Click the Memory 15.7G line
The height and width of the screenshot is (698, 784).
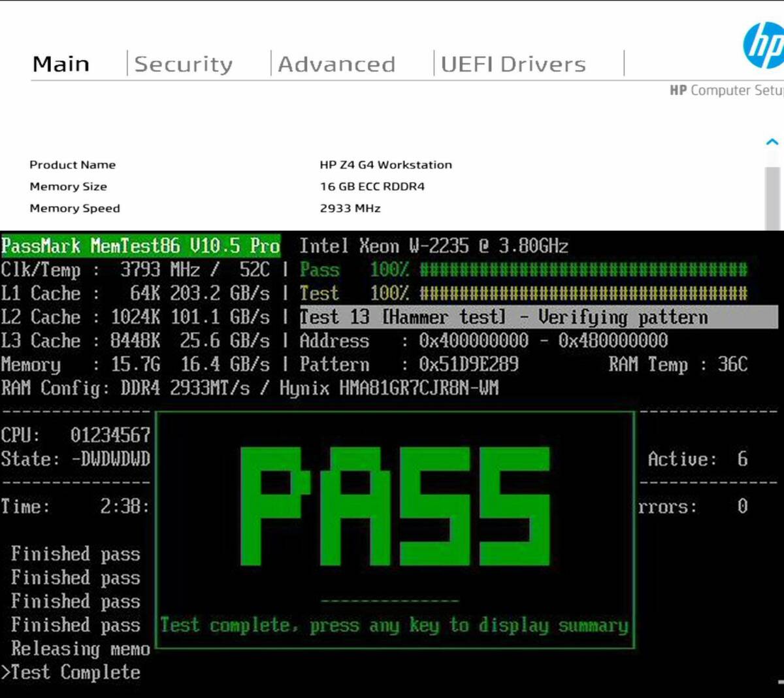(135, 364)
